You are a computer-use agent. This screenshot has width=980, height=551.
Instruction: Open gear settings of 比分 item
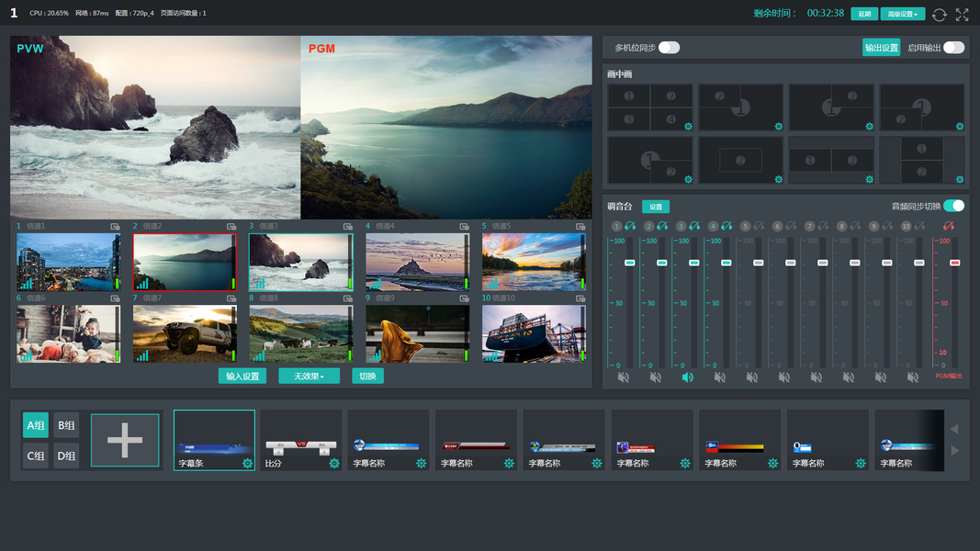[x=334, y=464]
